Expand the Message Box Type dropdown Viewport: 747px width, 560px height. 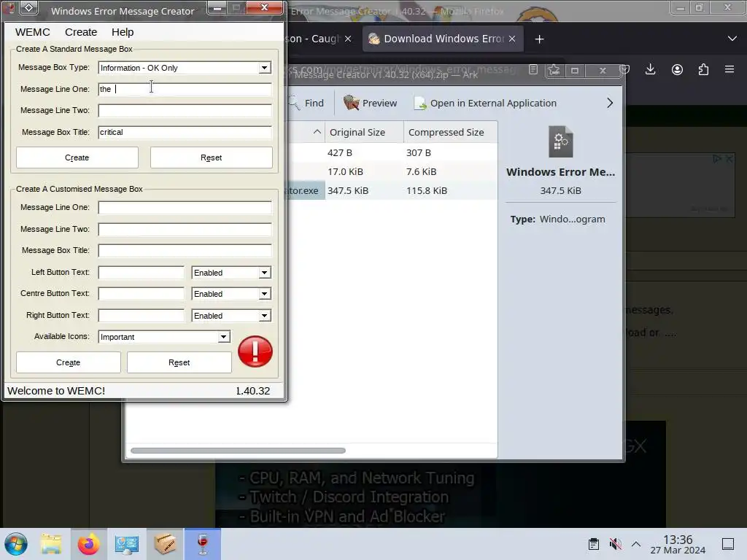tap(264, 68)
